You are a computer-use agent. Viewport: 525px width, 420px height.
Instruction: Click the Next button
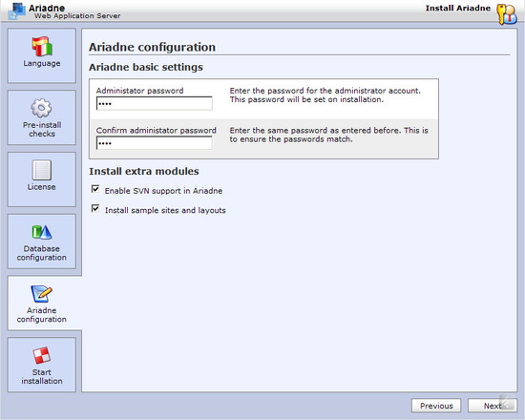(493, 406)
